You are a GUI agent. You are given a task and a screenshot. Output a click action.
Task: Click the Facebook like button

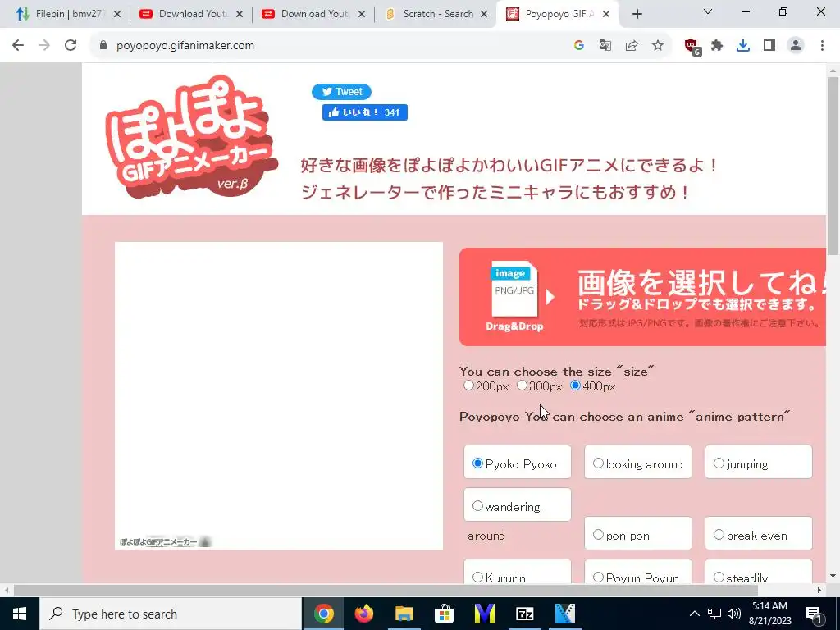tap(365, 112)
